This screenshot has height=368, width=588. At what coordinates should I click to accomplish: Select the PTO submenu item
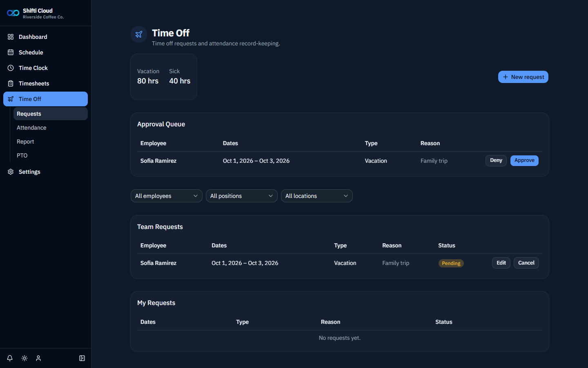click(x=51, y=155)
